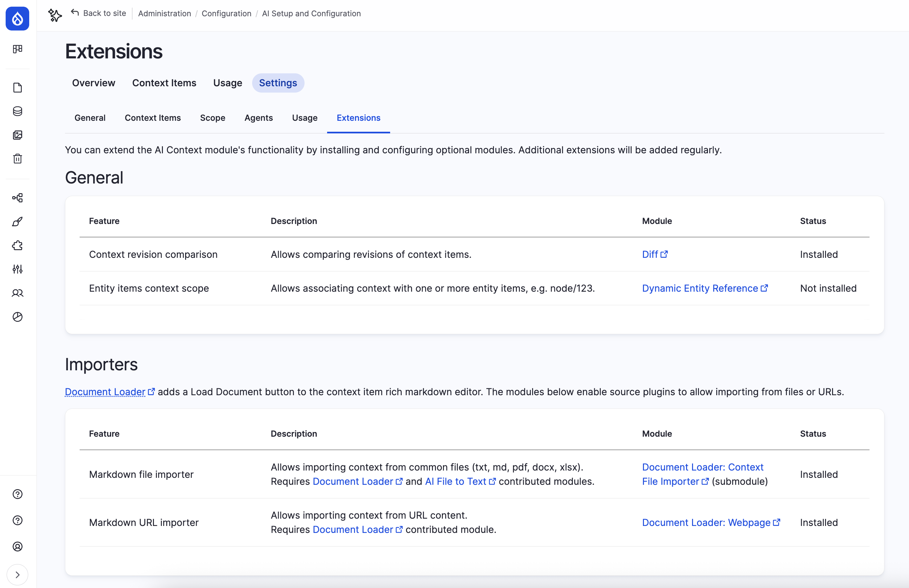The height and width of the screenshot is (588, 909).
Task: Click the Back to site arrow icon
Action: 75,13
